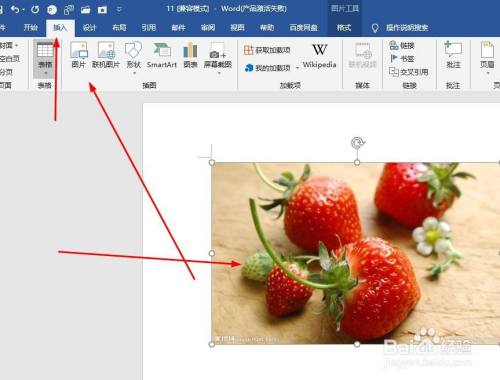Click the 操作说明搜索 search box

point(407,28)
